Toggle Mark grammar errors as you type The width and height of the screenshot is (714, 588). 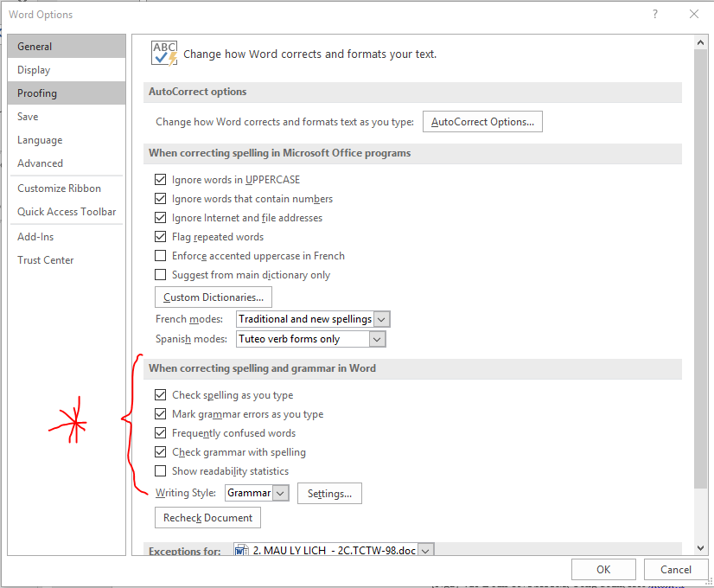pyautogui.click(x=160, y=414)
